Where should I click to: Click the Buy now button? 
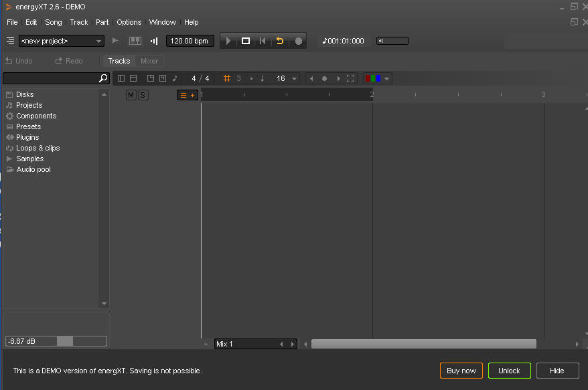click(x=461, y=371)
